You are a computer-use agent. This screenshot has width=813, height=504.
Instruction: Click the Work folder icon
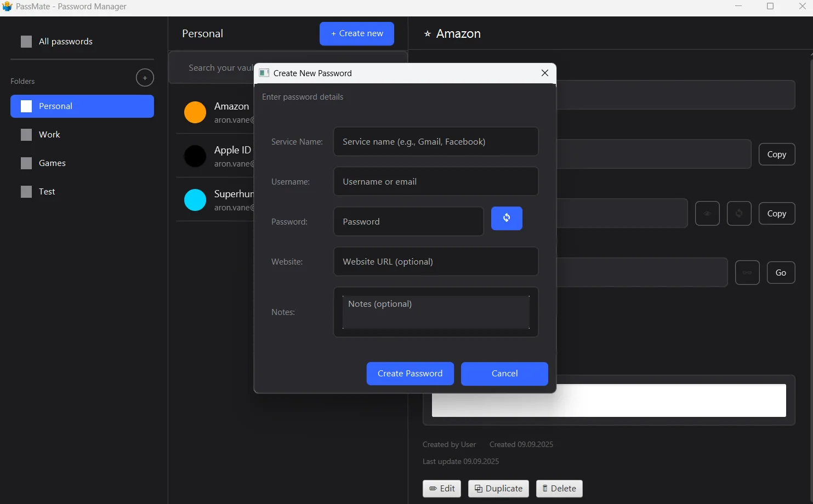(x=26, y=135)
